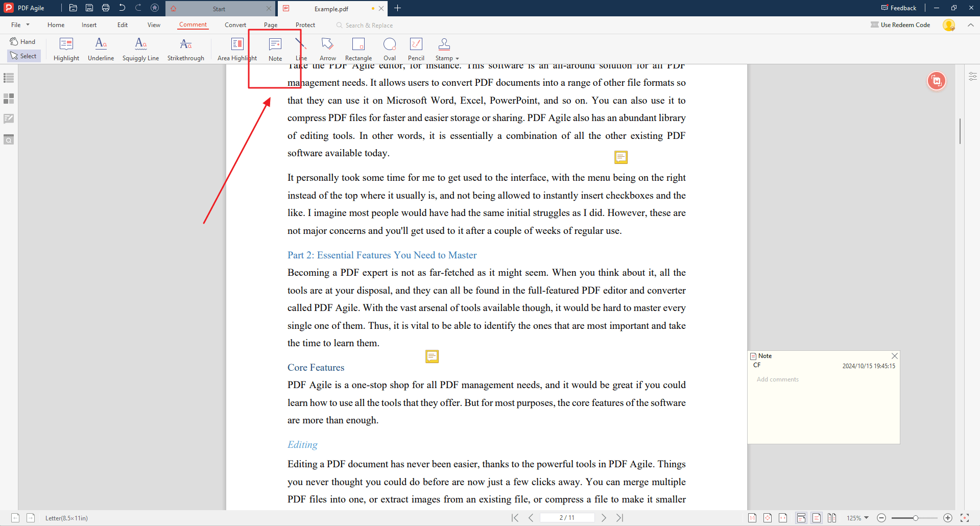Redo the last action

tap(138, 8)
